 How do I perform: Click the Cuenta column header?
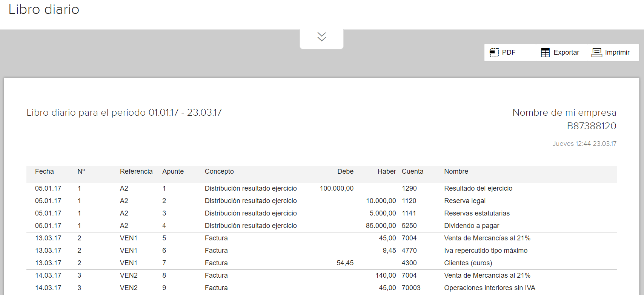tap(412, 171)
